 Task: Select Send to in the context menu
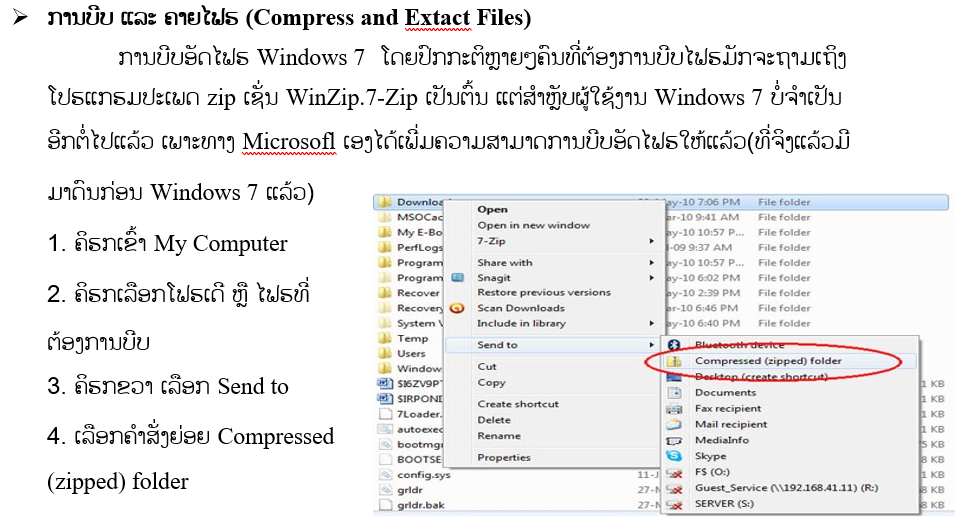[497, 345]
